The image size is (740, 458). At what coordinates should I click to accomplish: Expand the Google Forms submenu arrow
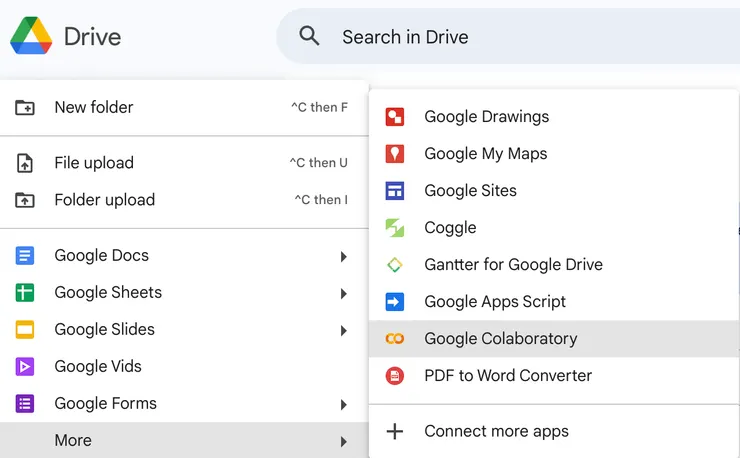[343, 404]
